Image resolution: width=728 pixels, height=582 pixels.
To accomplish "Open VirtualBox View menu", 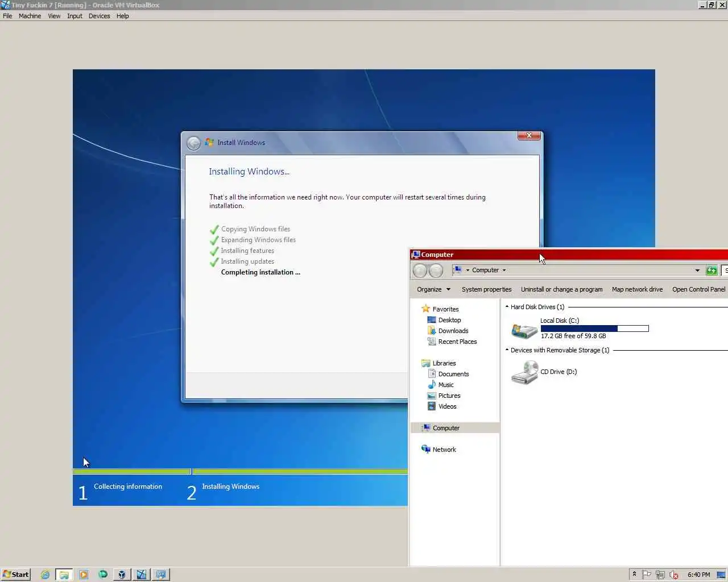I will pos(54,16).
